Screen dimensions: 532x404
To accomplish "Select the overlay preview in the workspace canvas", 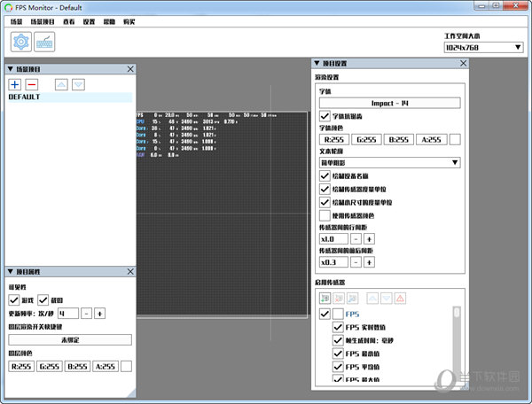I will [222, 214].
